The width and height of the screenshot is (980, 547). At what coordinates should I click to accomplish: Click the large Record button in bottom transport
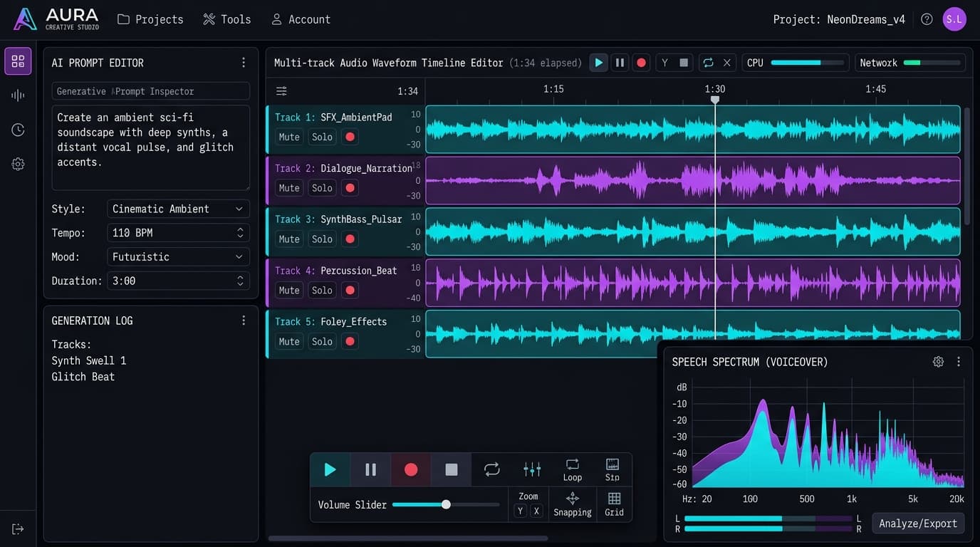(x=411, y=469)
